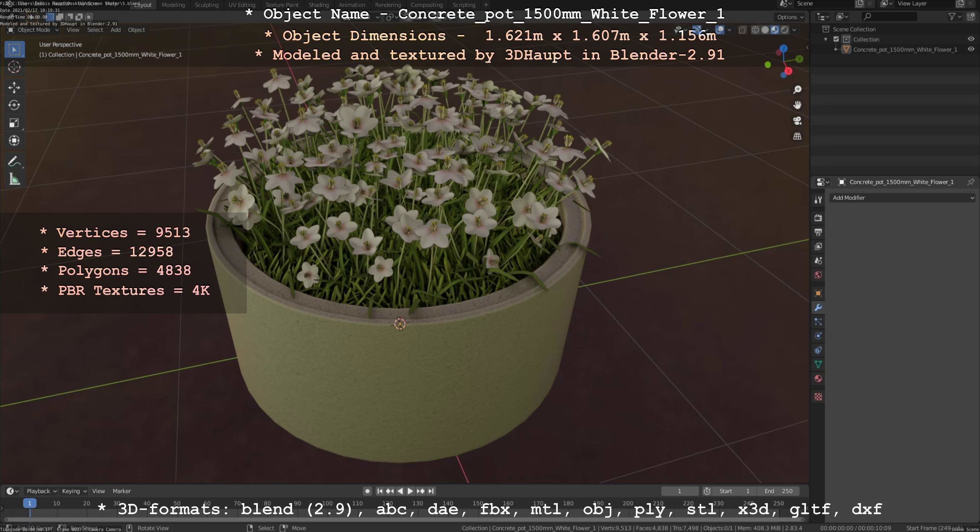The height and width of the screenshot is (532, 980).
Task: Toggle X-ray view button
Action: (x=742, y=30)
